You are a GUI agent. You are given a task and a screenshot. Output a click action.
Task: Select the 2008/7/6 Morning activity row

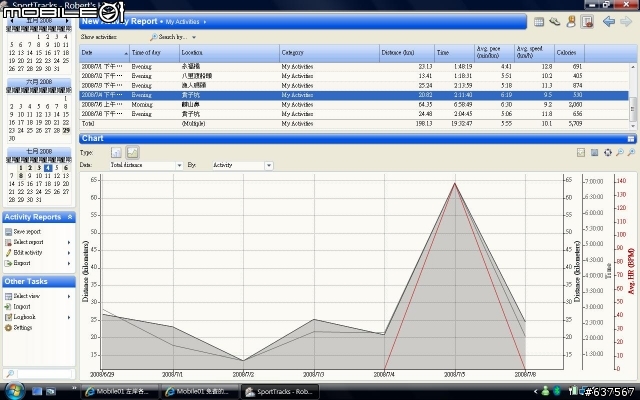354,104
